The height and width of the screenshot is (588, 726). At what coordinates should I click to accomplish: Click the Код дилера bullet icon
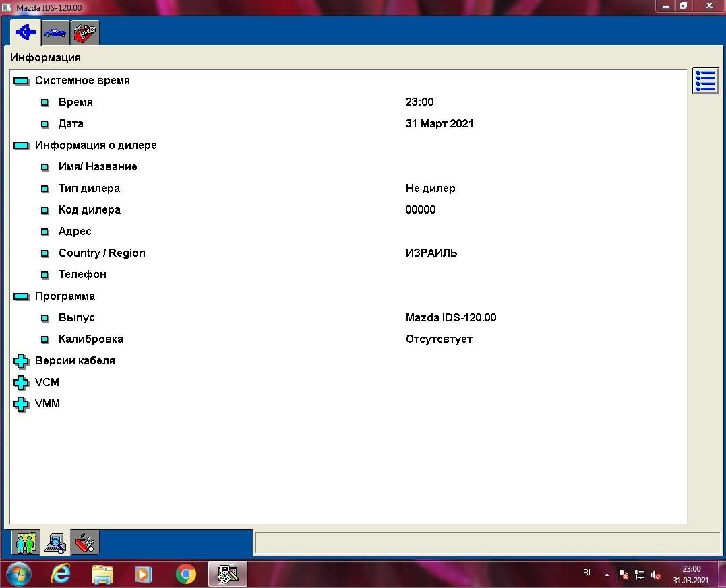(x=45, y=210)
